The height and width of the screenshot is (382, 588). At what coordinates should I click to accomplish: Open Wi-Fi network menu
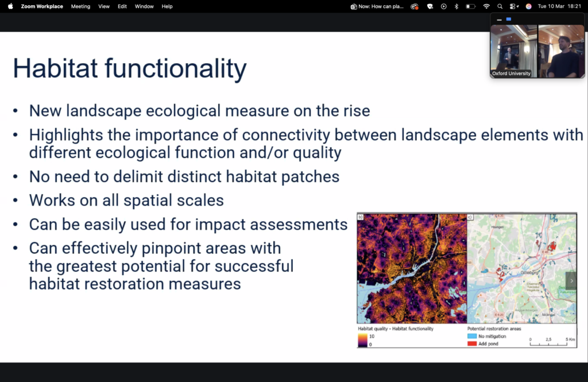tap(486, 6)
